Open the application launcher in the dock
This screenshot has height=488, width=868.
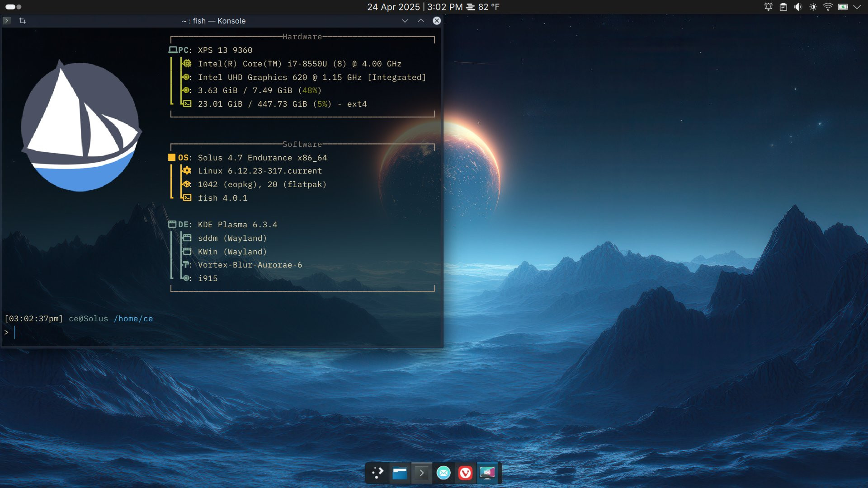(x=377, y=473)
